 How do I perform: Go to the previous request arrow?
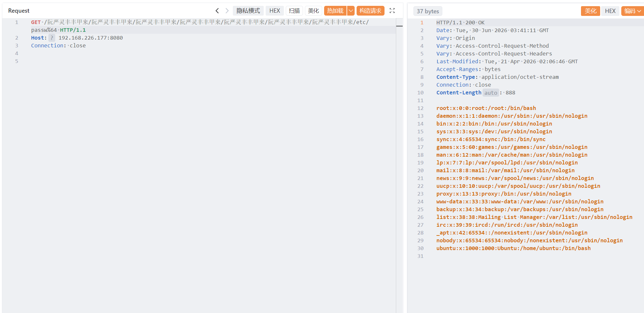tap(217, 11)
